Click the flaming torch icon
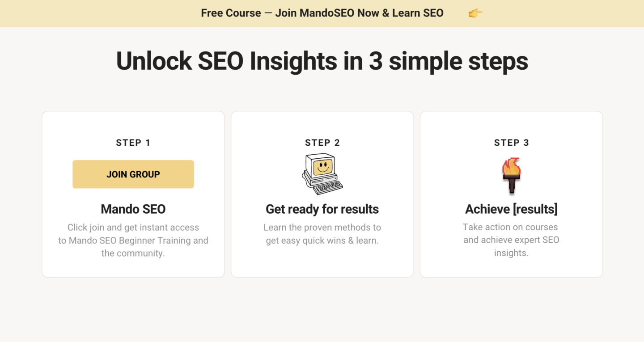Image resolution: width=644 pixels, height=342 pixels. (512, 175)
